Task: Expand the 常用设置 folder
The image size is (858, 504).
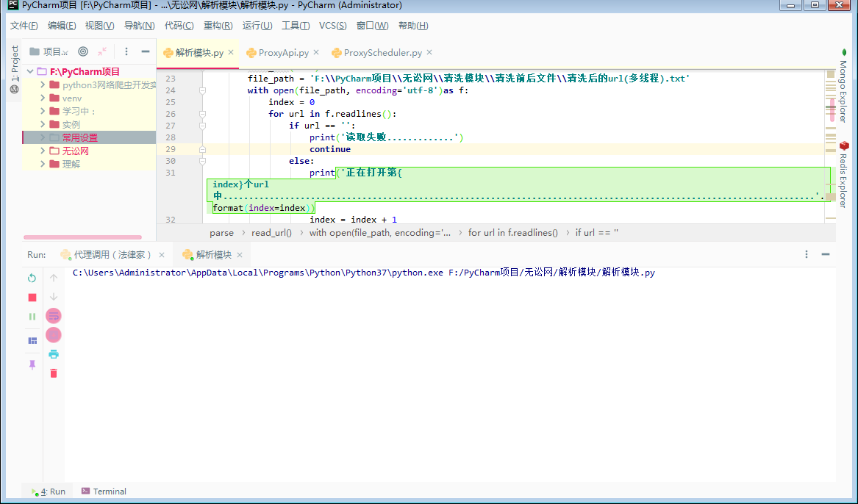Action: [43, 137]
